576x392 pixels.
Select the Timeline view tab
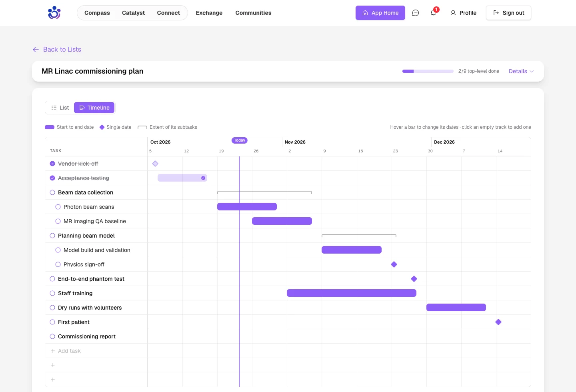(94, 108)
